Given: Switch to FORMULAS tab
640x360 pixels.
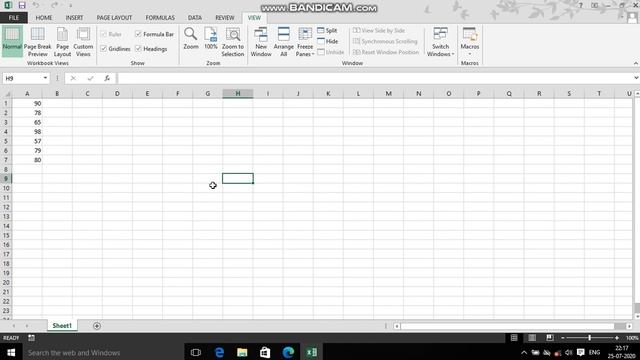Looking at the screenshot, I should coord(160,18).
